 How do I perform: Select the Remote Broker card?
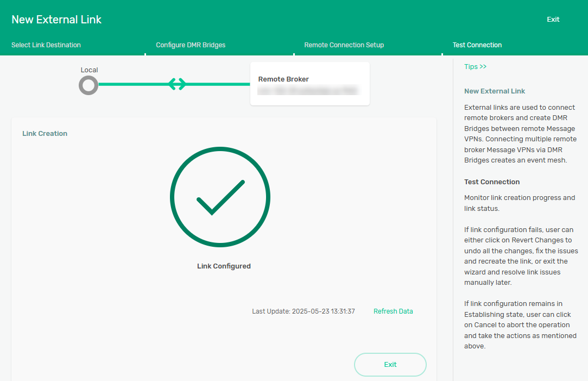(x=309, y=83)
